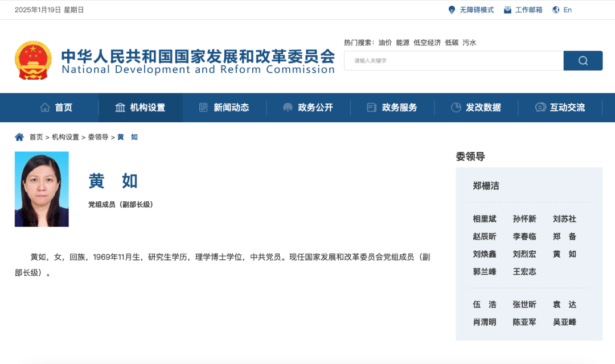Click the hot search term 油价
The height and width of the screenshot is (364, 615).
(384, 42)
